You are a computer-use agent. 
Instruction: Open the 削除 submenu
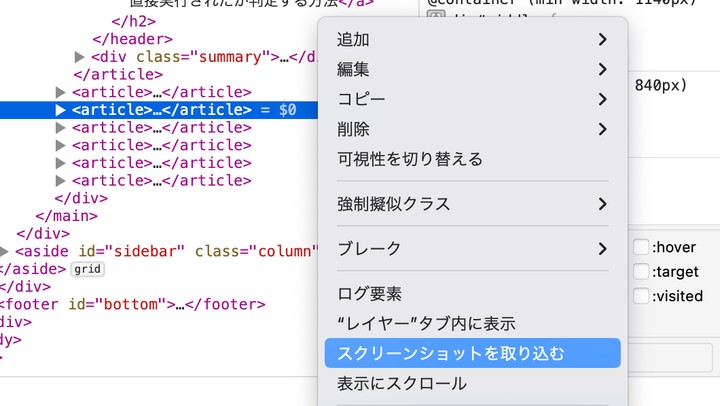click(472, 129)
